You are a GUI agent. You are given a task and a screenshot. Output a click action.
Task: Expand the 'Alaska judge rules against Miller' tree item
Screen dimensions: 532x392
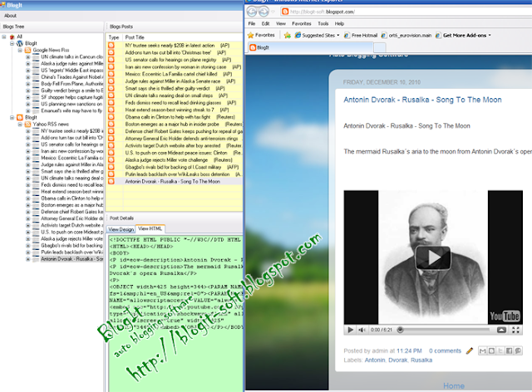point(27,64)
